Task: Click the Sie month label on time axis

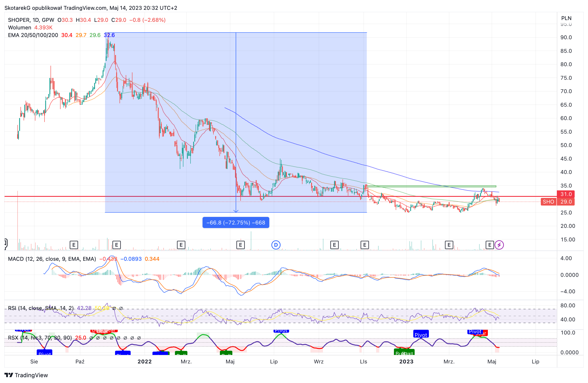Action: 34,361
